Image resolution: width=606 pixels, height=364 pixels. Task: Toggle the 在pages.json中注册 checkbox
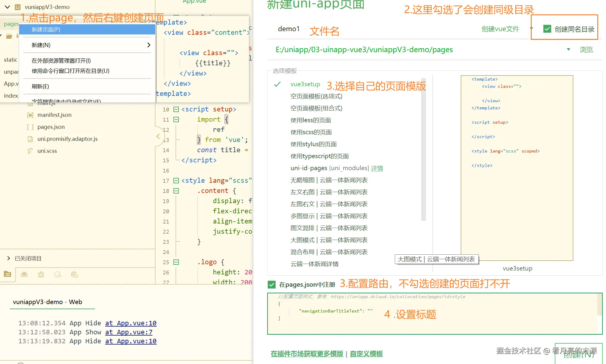coord(272,285)
